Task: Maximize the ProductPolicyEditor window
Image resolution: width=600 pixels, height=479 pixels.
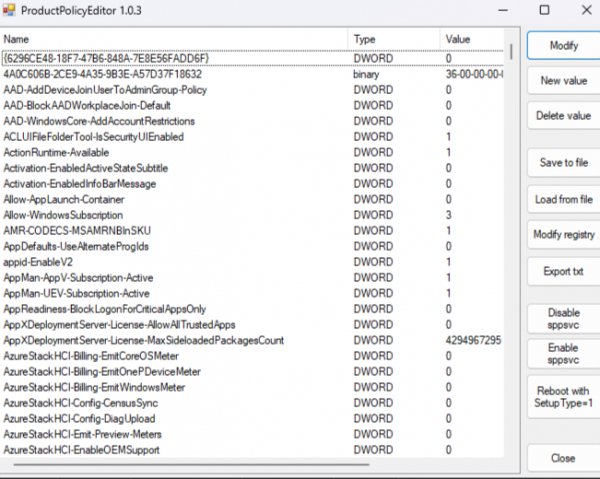Action: [x=544, y=10]
